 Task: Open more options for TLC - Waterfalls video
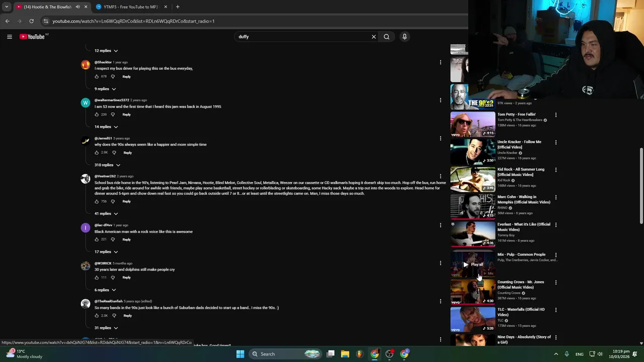556,310
